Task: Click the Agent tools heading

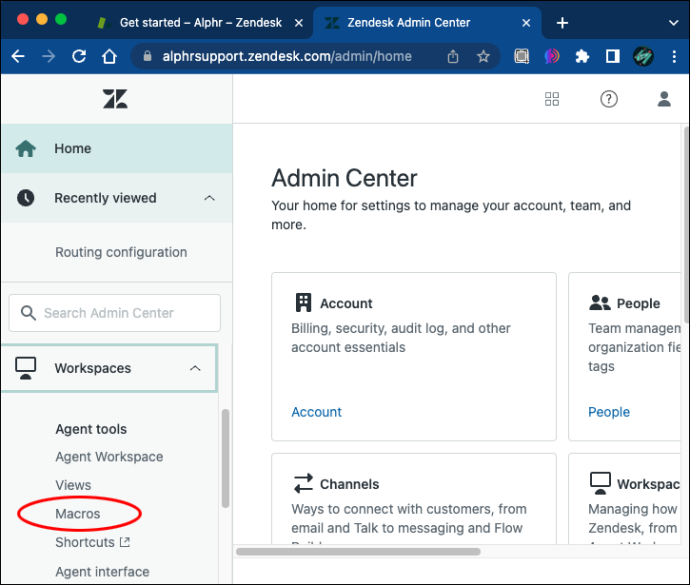Action: pyautogui.click(x=91, y=429)
